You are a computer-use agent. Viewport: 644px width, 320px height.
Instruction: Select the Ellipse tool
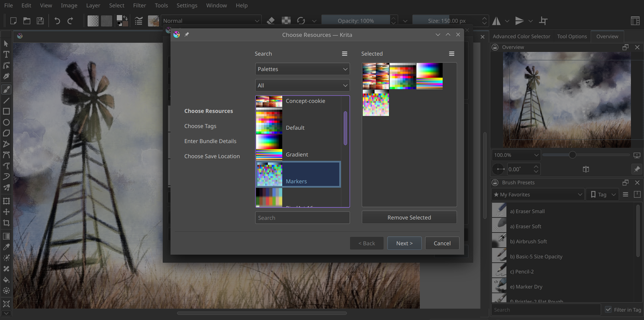click(x=6, y=123)
